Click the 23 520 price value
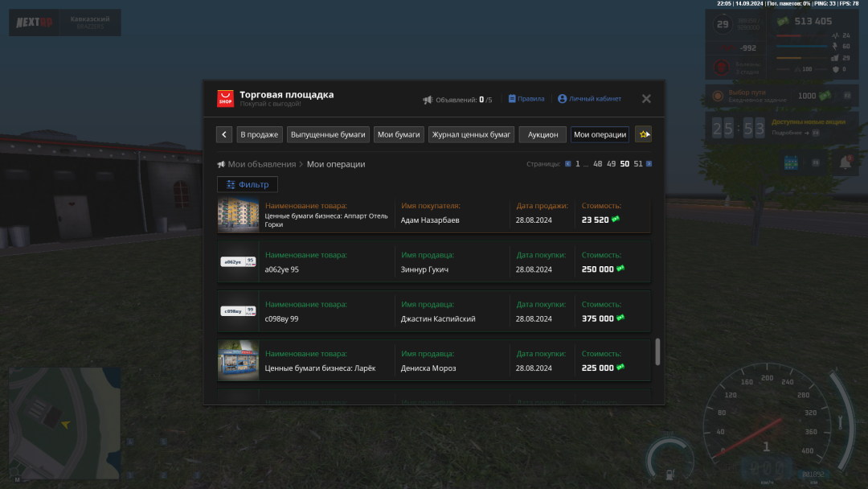The height and width of the screenshot is (489, 868). click(595, 220)
